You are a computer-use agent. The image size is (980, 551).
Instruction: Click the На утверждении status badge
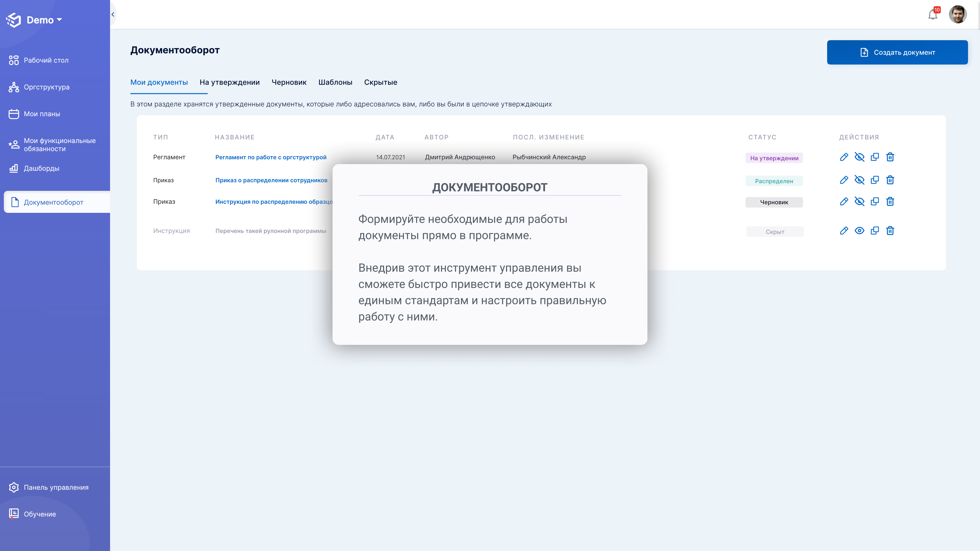pos(774,158)
